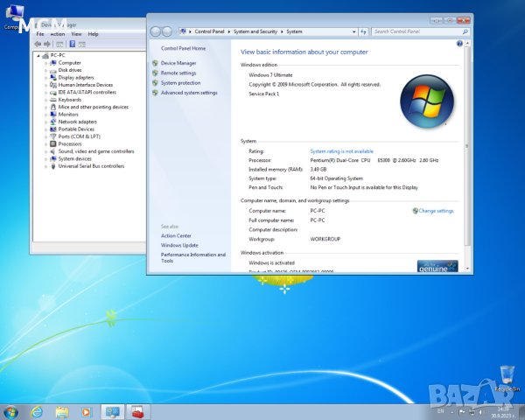Open Windows Explorer folder icon in taskbar
This screenshot has width=525, height=420.
62,411
